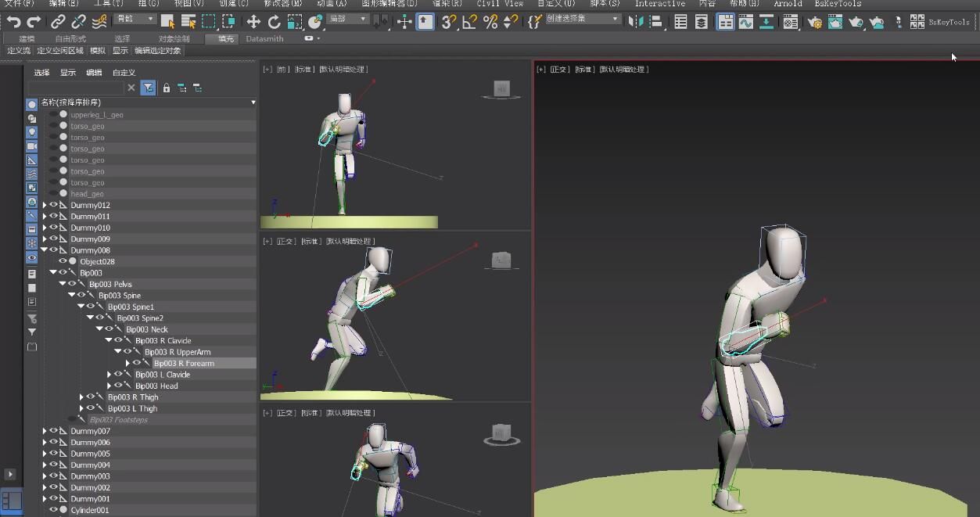Expand the Dummy011 tree node
The height and width of the screenshot is (517, 980).
coord(45,217)
